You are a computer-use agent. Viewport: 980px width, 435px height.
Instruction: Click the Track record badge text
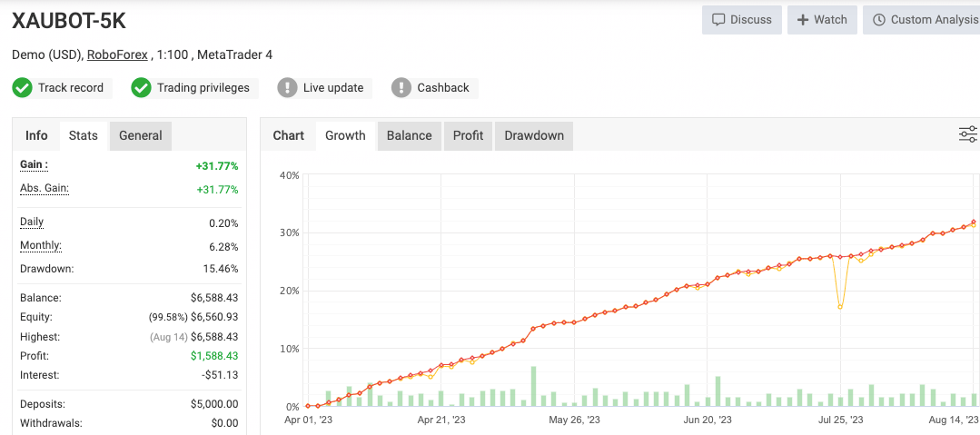pos(71,88)
